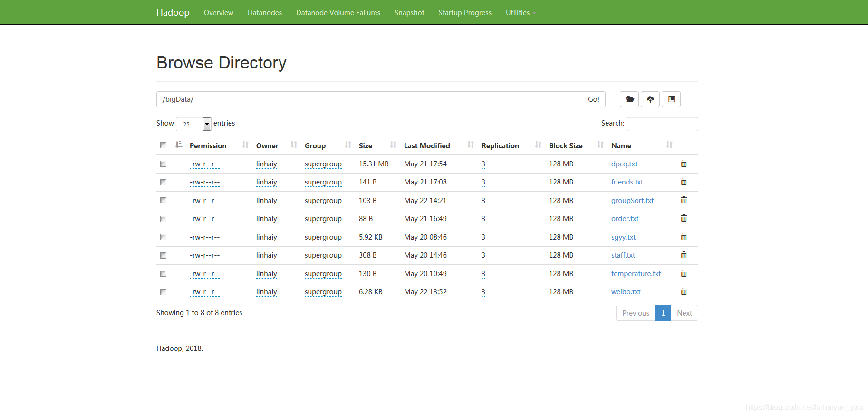
Task: Click the upload files icon button
Action: [650, 99]
